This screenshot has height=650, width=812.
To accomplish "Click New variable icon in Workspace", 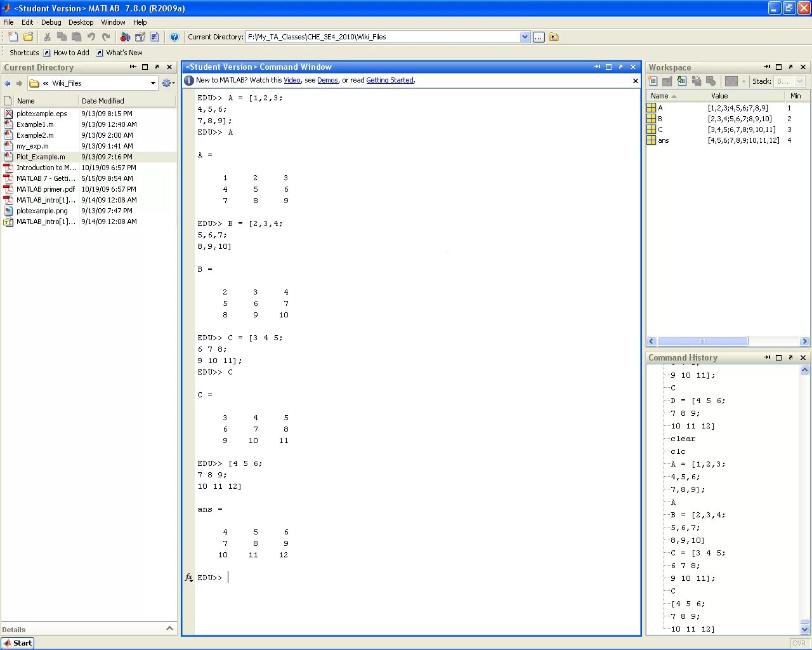I will [653, 81].
